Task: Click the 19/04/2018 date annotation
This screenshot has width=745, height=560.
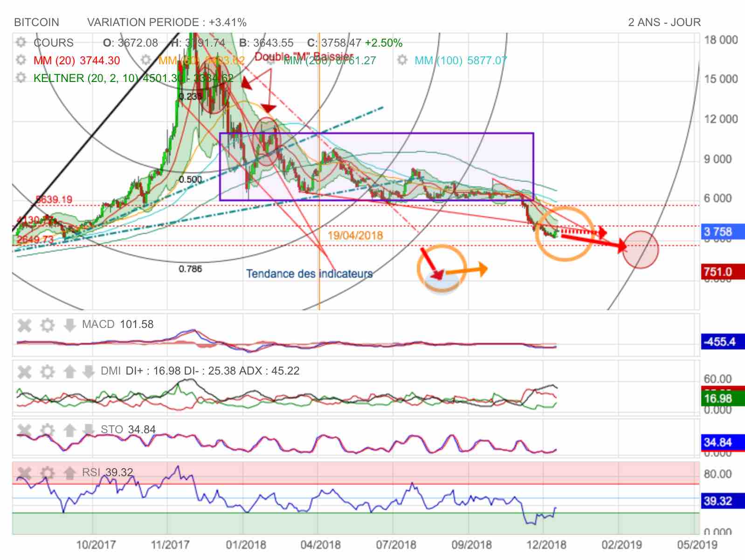Action: pyautogui.click(x=355, y=235)
